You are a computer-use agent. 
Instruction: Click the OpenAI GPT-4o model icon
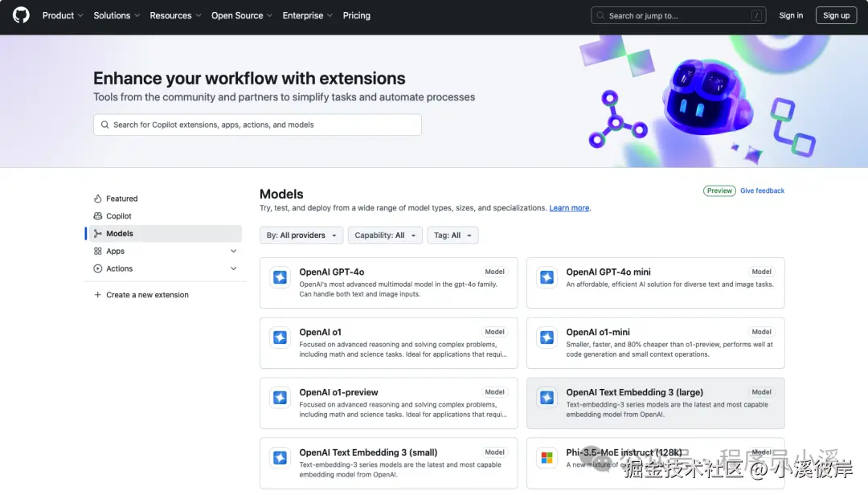pyautogui.click(x=280, y=277)
